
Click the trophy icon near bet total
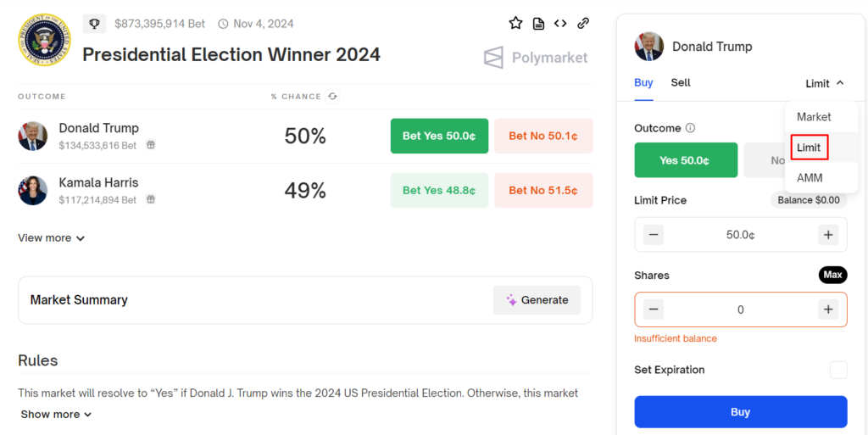(x=95, y=24)
